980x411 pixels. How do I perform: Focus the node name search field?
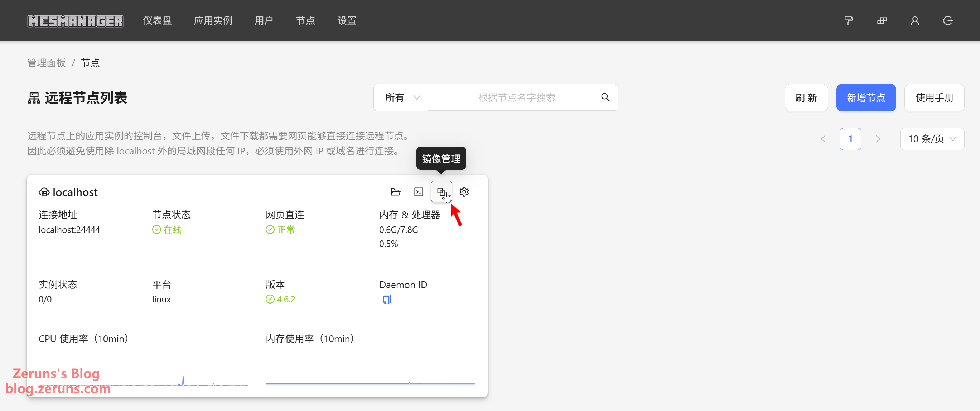(x=516, y=97)
